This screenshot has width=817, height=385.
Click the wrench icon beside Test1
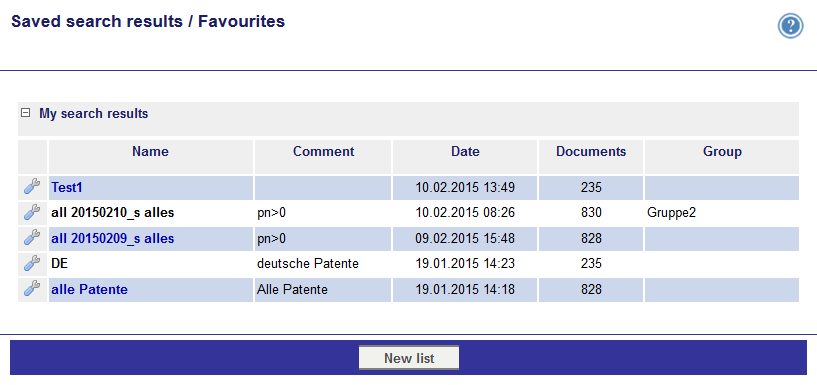pos(32,187)
